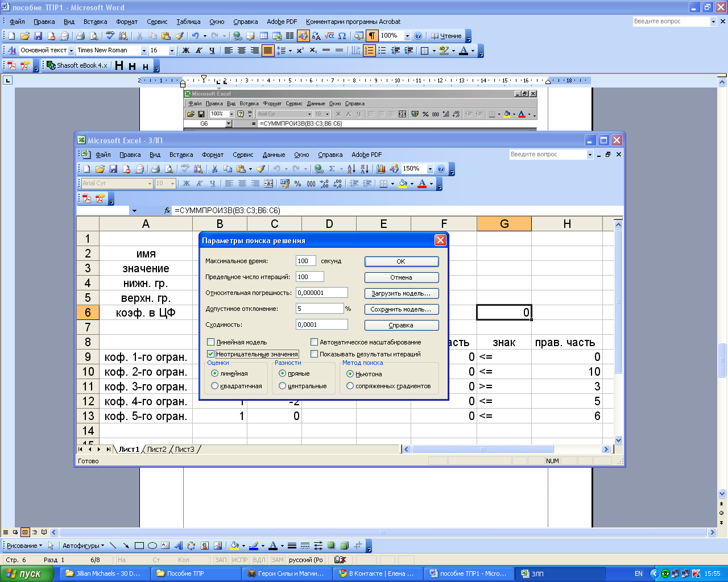The image size is (728, 582).
Task: Open Excel fill color dropdown arrow
Action: click(412, 184)
